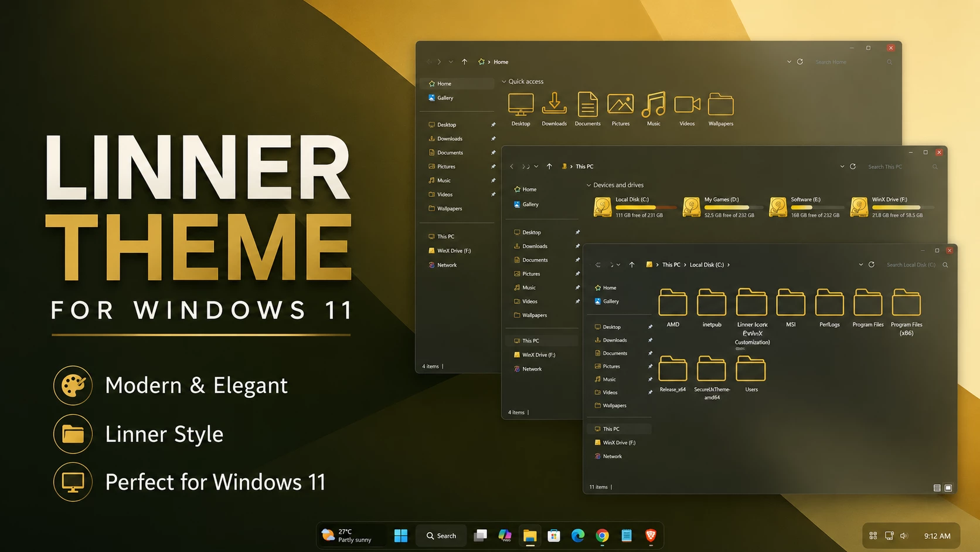Open the Program Files (x86) folder
This screenshot has height=552, width=980.
906,302
